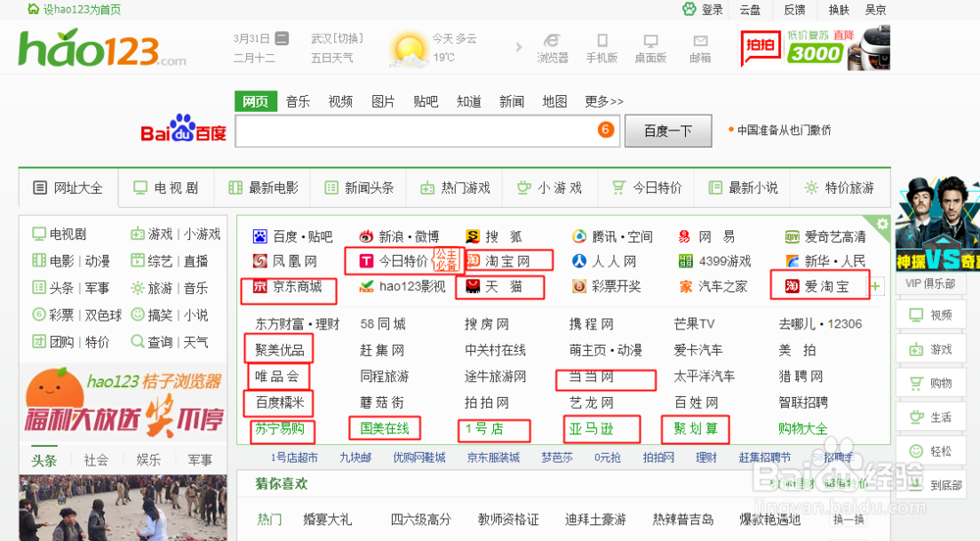Click the hao123 logo
The height and width of the screenshot is (541, 980).
(x=102, y=48)
